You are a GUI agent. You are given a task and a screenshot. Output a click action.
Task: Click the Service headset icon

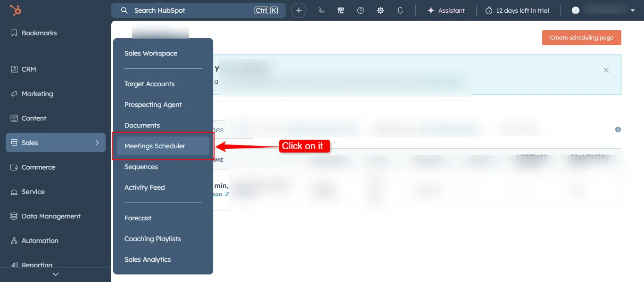14,192
